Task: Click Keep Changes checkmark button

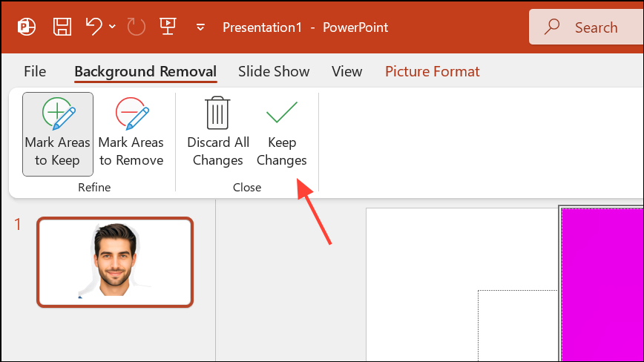Action: coord(282,134)
